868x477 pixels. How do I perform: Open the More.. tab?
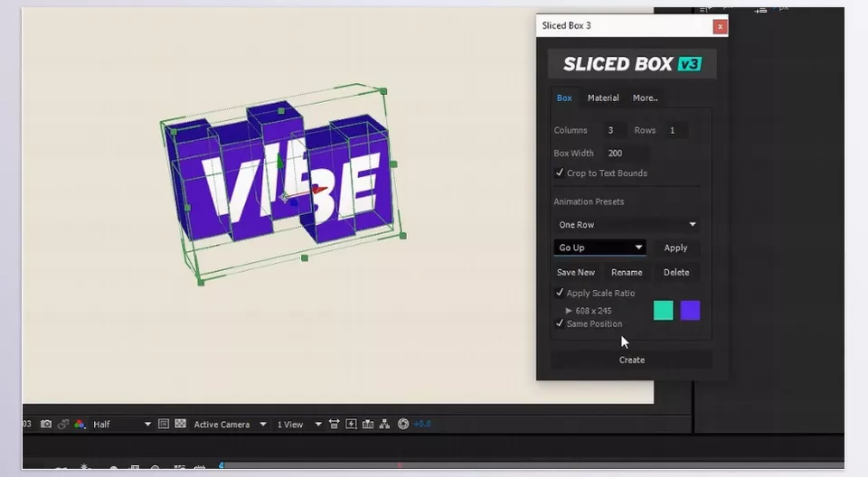[x=645, y=98]
